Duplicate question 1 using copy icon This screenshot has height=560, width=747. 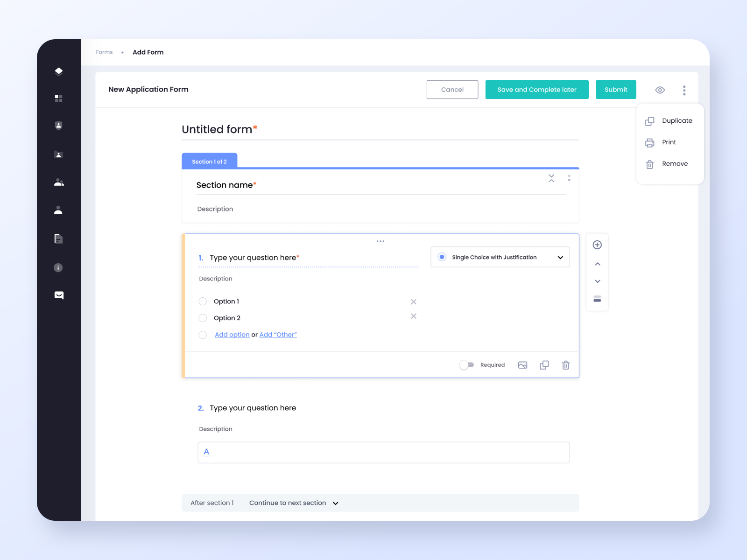click(544, 365)
